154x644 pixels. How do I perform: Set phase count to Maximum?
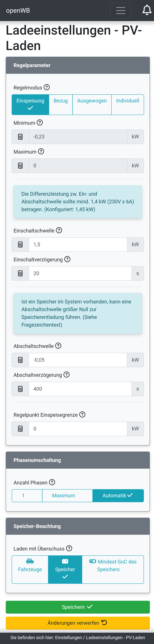click(x=63, y=495)
